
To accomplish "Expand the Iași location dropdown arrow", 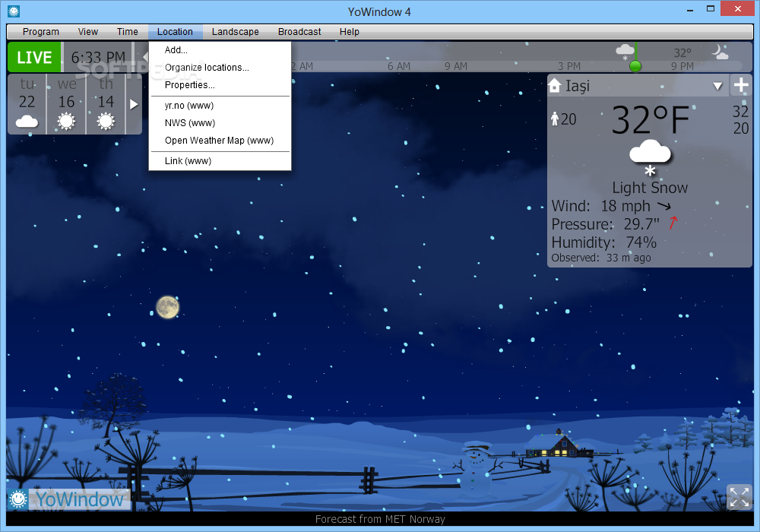I will tap(718, 86).
